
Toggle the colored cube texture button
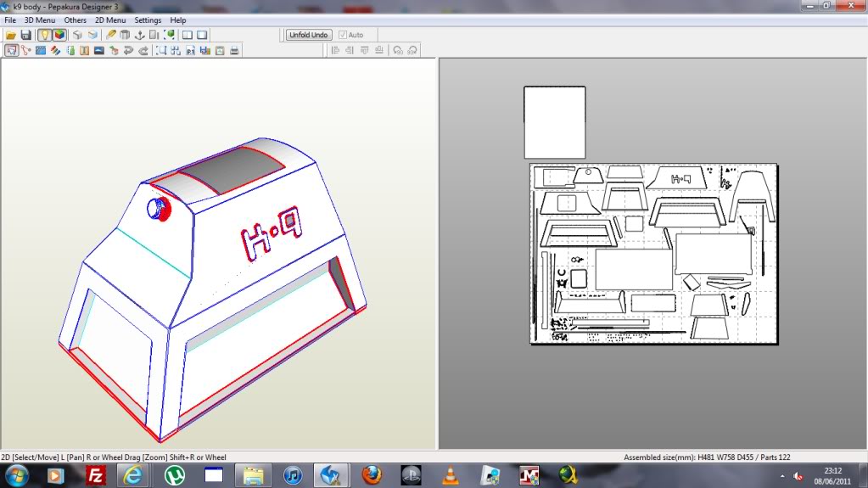[x=59, y=35]
